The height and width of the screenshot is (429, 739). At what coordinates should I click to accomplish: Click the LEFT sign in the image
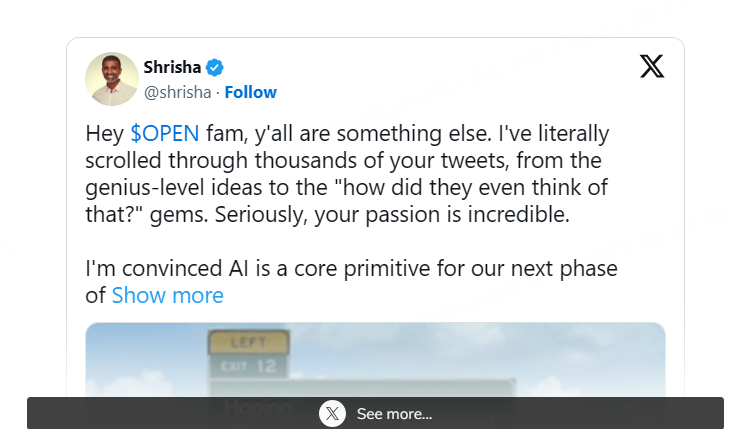(x=248, y=343)
